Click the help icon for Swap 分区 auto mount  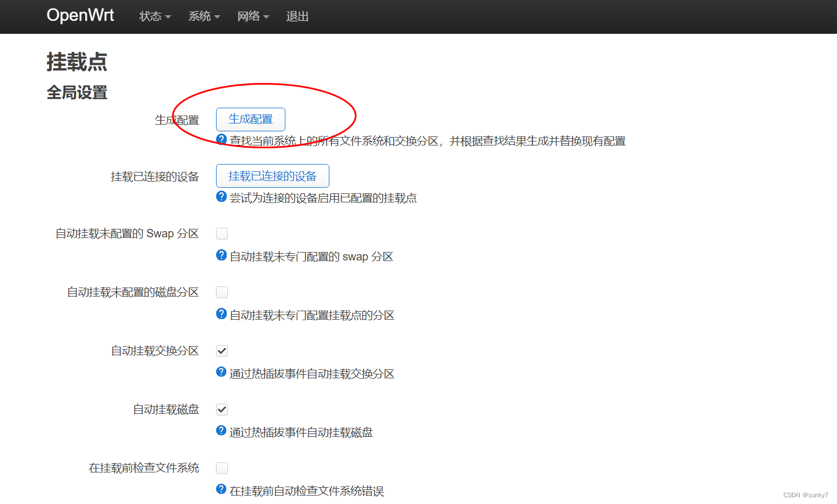tap(221, 255)
